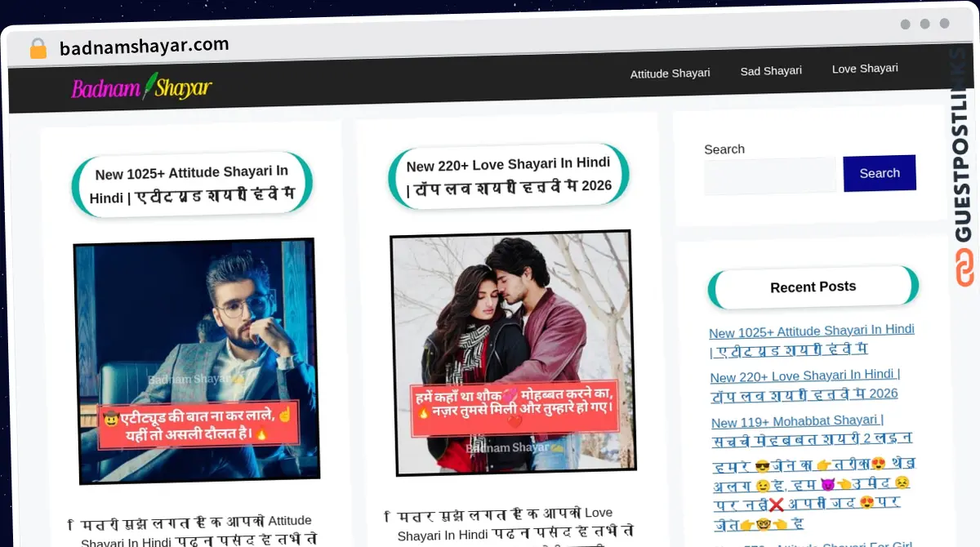
Task: Open the Love Shayari menu item
Action: coord(865,69)
